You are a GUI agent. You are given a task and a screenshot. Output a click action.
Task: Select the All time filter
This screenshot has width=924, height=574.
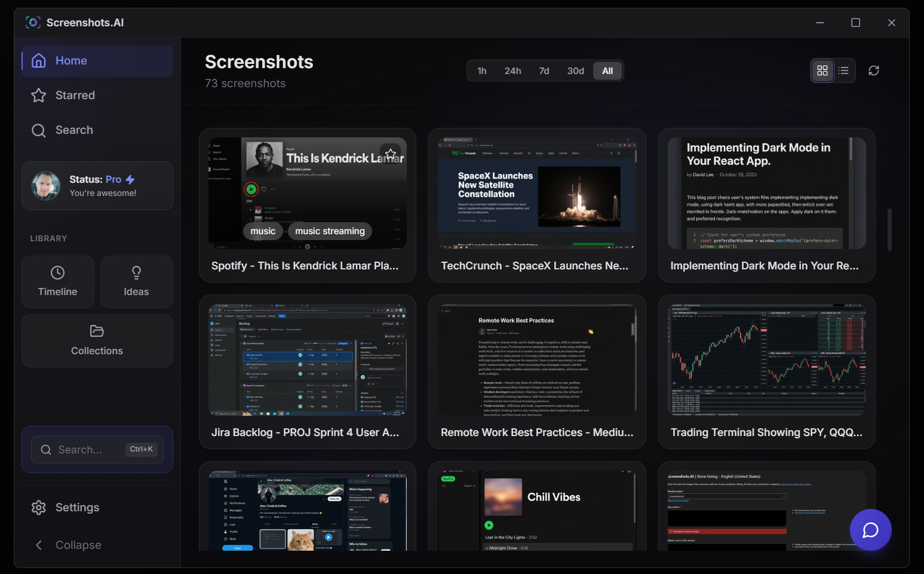pyautogui.click(x=607, y=70)
